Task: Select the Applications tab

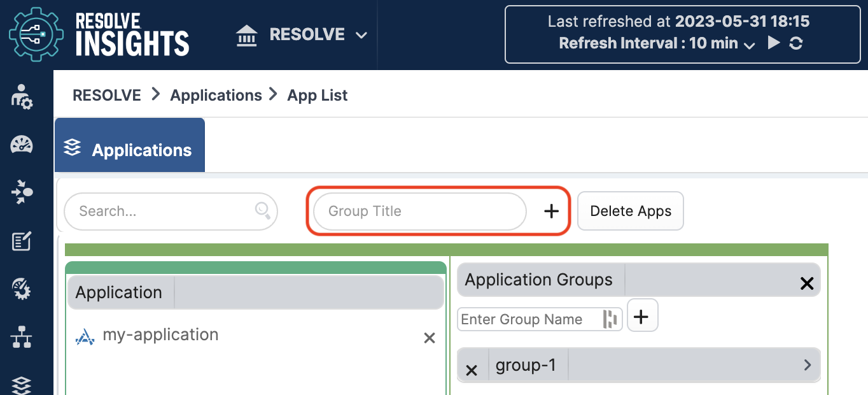Action: pos(130,150)
